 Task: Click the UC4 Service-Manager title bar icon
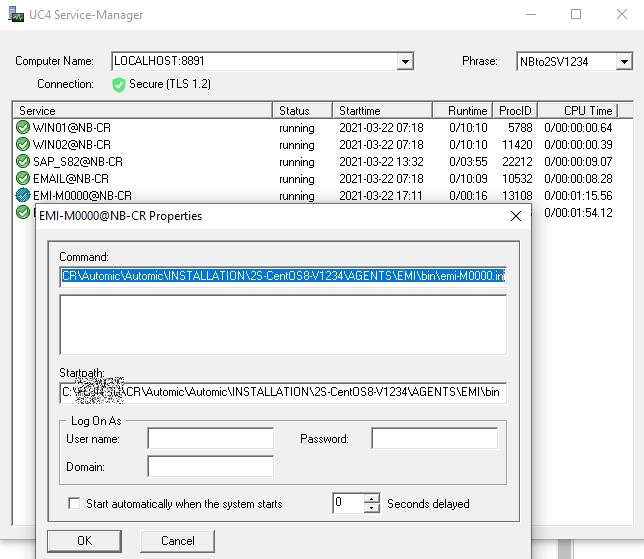click(16, 14)
